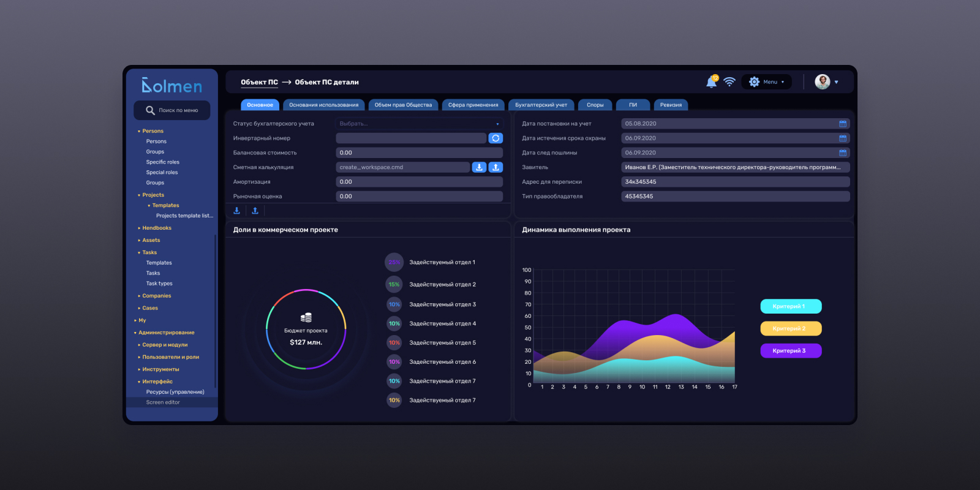980x490 pixels.
Task: Click the Заявитель field with Иванов Е.Р.
Action: pyautogui.click(x=736, y=167)
